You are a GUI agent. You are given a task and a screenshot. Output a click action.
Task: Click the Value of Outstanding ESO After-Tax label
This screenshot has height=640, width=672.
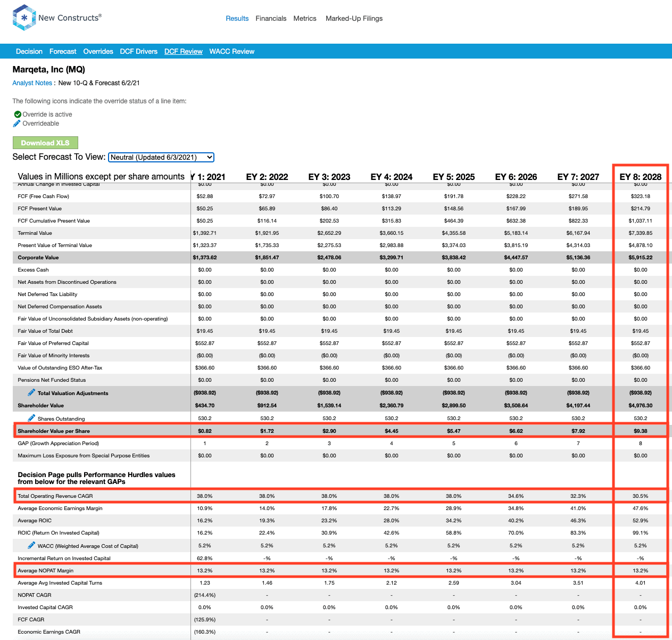60,367
